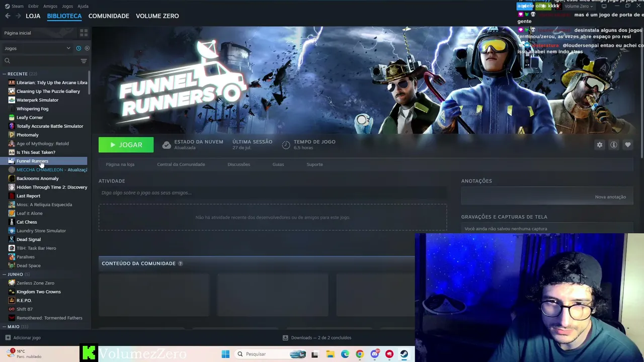Click the R.E.P.O. game icon

coord(12,301)
